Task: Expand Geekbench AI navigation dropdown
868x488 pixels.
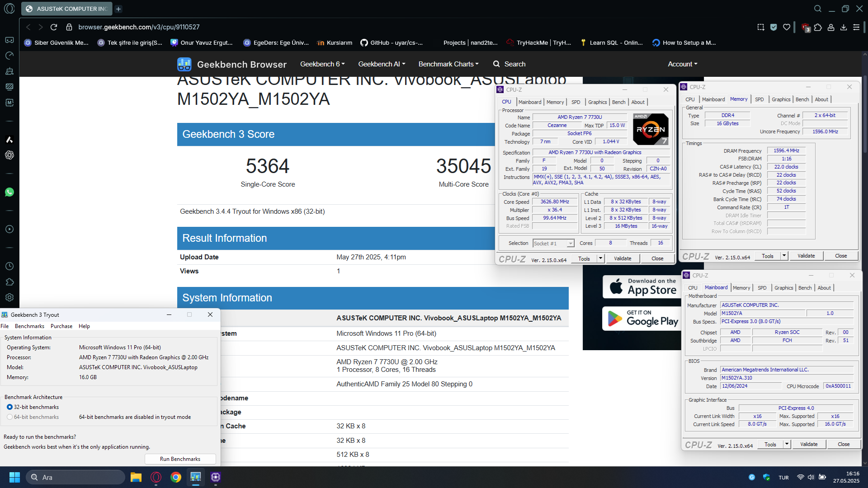Action: click(x=382, y=64)
